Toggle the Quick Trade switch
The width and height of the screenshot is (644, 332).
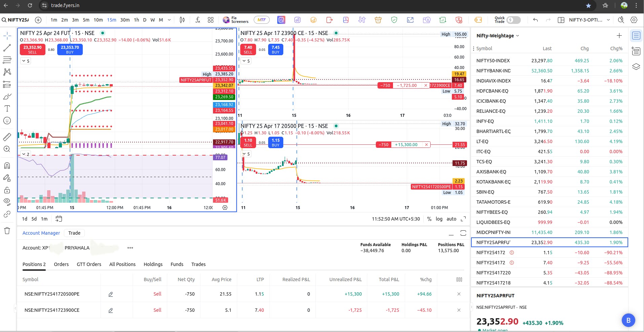coord(513,20)
